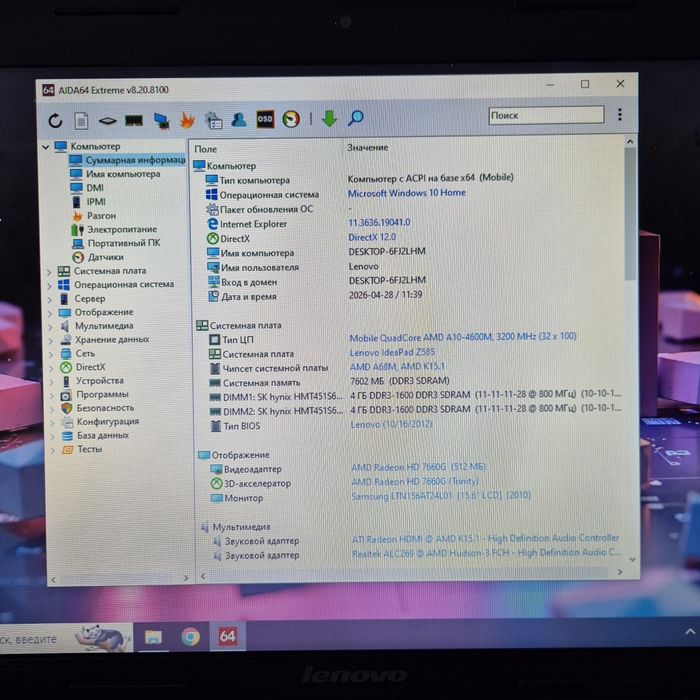Click the user profile toolbar icon
Viewport: 700px width, 700px height.
coord(239,119)
